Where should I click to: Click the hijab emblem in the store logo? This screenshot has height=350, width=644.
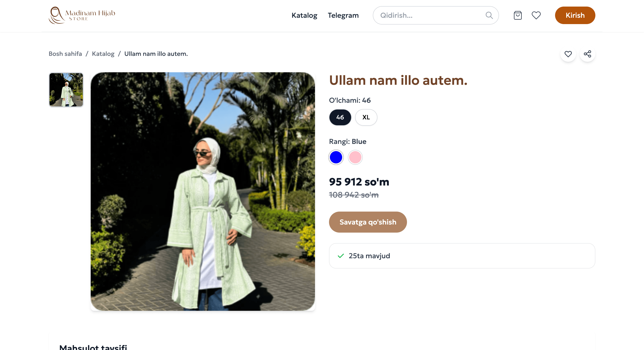coord(56,15)
